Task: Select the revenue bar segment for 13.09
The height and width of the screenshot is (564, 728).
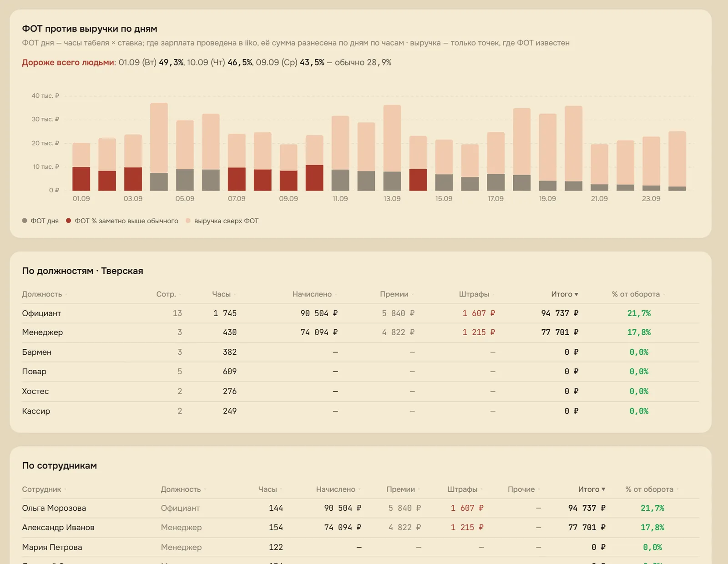Action: (x=392, y=138)
